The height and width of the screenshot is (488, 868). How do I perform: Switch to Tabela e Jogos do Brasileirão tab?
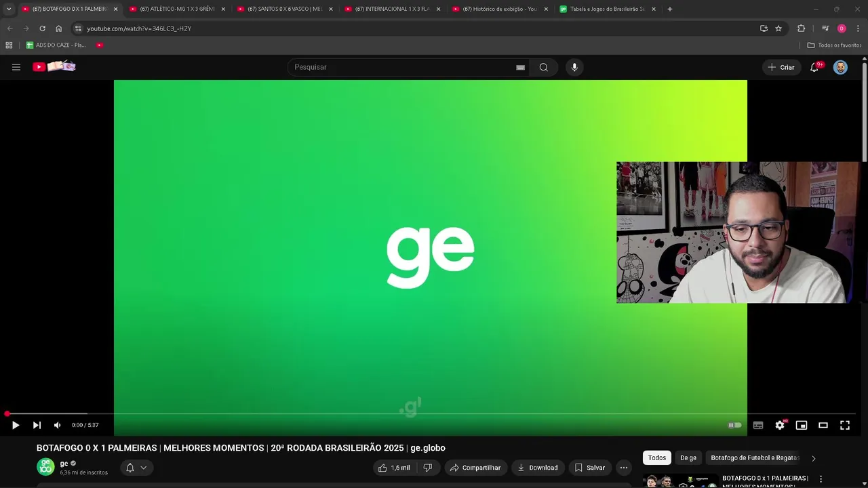click(607, 9)
